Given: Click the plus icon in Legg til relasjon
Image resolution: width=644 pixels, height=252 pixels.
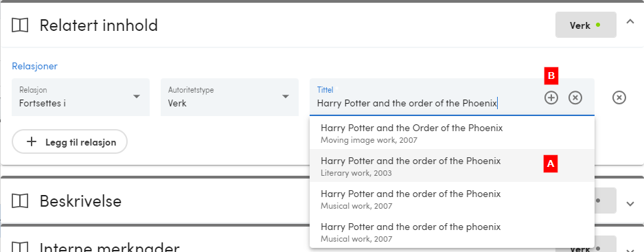Looking at the screenshot, I should [31, 142].
